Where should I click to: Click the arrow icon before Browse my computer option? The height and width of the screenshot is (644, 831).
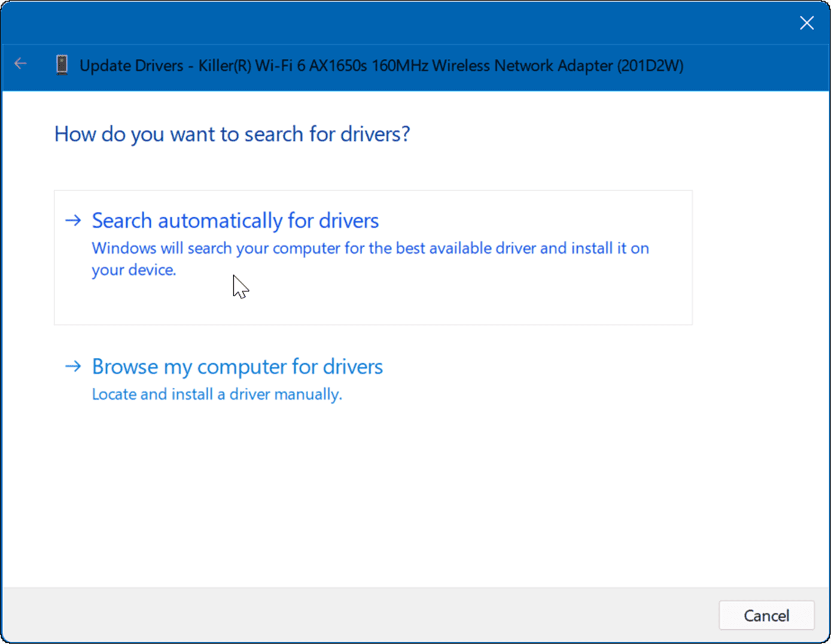click(73, 366)
